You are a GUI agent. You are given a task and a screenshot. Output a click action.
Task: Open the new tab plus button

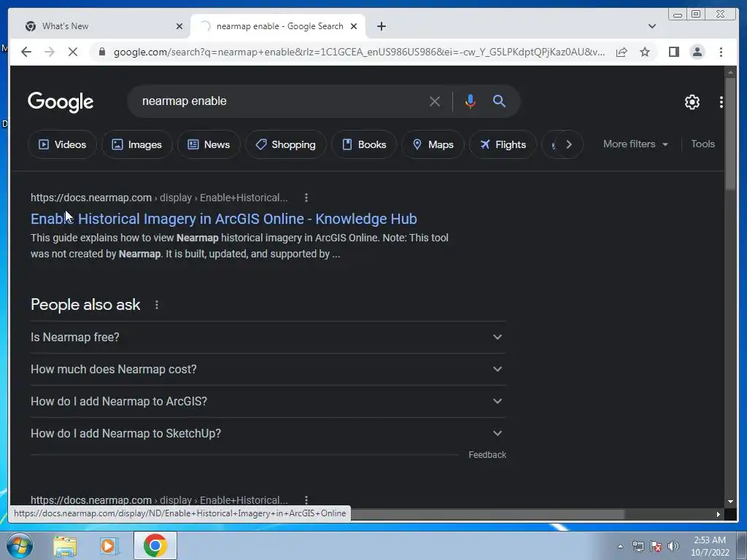pyautogui.click(x=381, y=26)
